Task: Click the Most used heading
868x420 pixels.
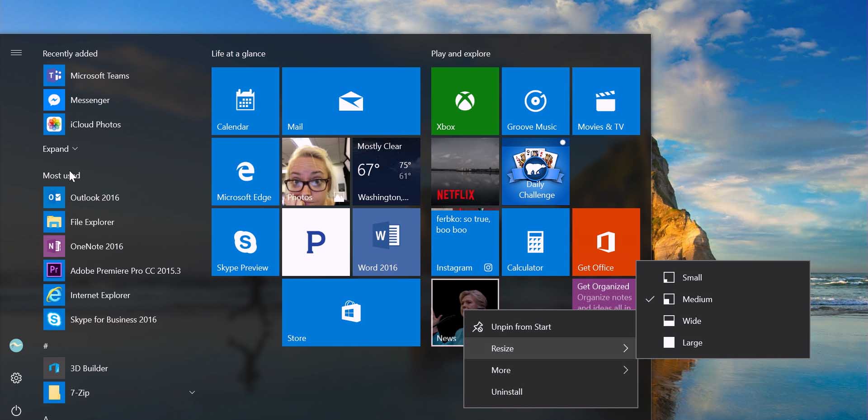Action: (x=61, y=175)
